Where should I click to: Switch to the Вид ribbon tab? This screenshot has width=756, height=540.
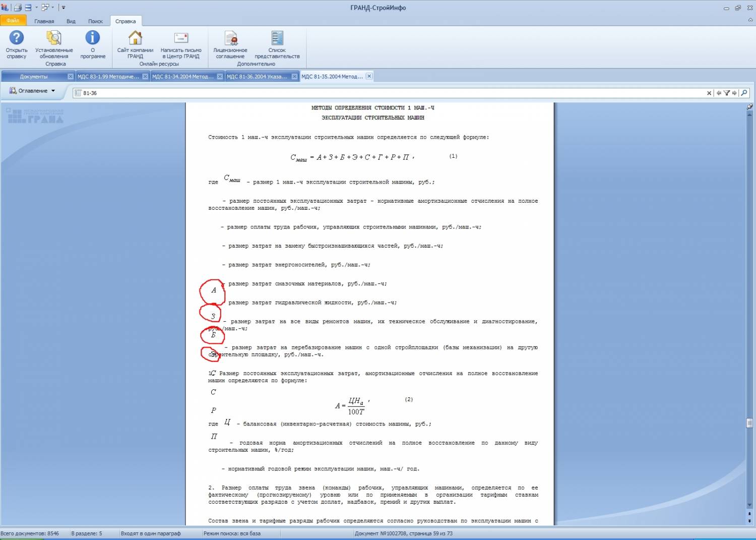(x=71, y=21)
